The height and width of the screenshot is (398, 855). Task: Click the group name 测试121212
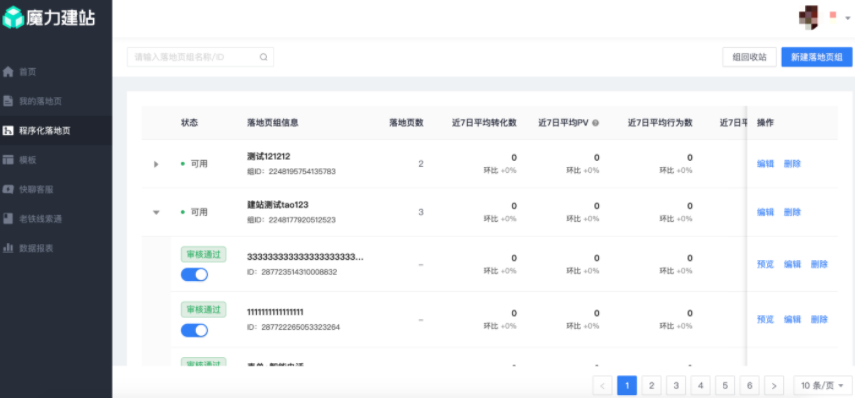click(x=268, y=156)
